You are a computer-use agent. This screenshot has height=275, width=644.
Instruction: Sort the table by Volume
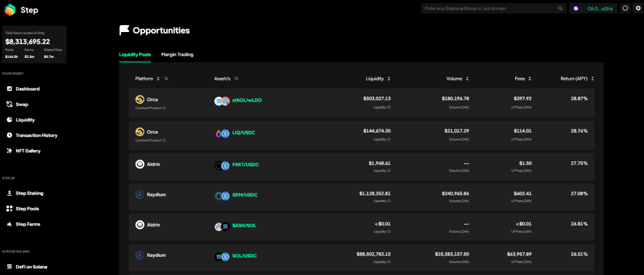point(467,78)
